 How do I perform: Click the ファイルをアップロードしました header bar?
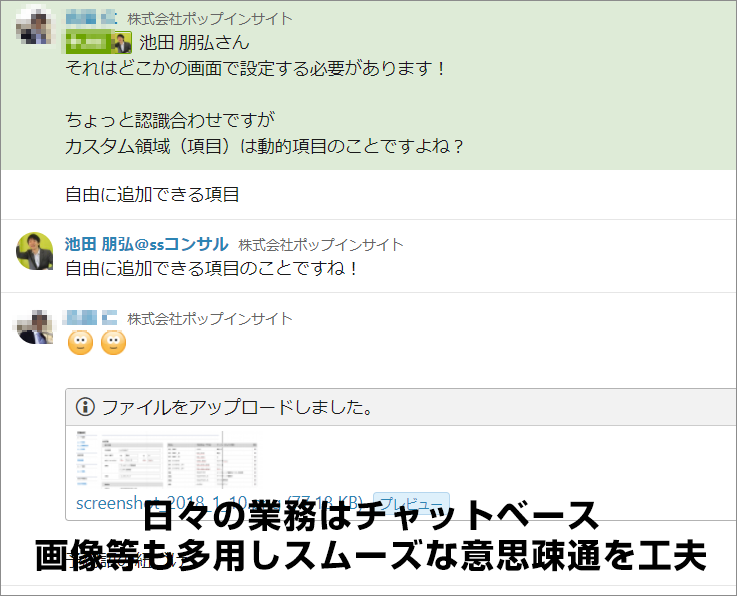click(x=401, y=407)
